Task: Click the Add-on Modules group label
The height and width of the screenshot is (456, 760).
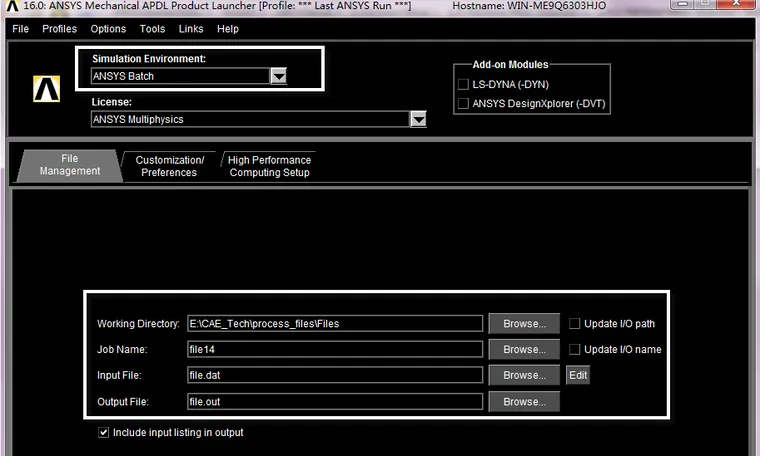Action: tap(510, 64)
